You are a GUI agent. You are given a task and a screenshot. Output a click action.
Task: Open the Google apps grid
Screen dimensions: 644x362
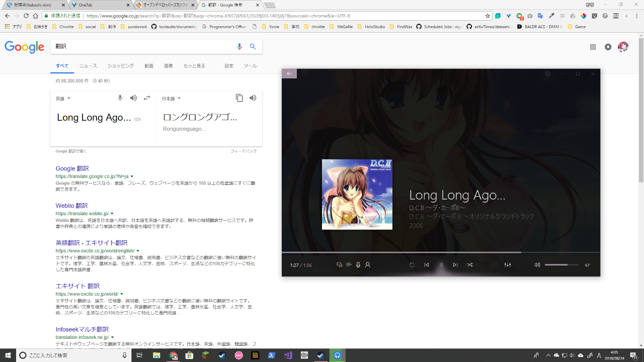[x=593, y=47]
